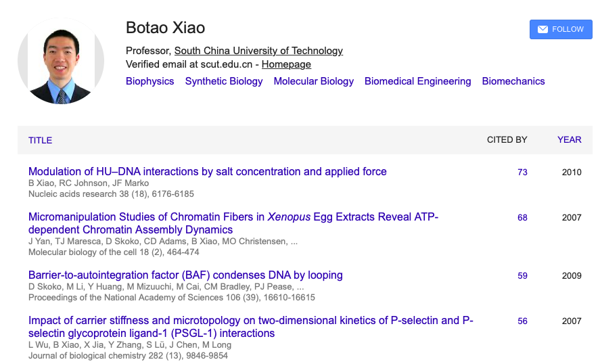Sort articles by Year header
Screen dimensions: 600x364
click(569, 140)
